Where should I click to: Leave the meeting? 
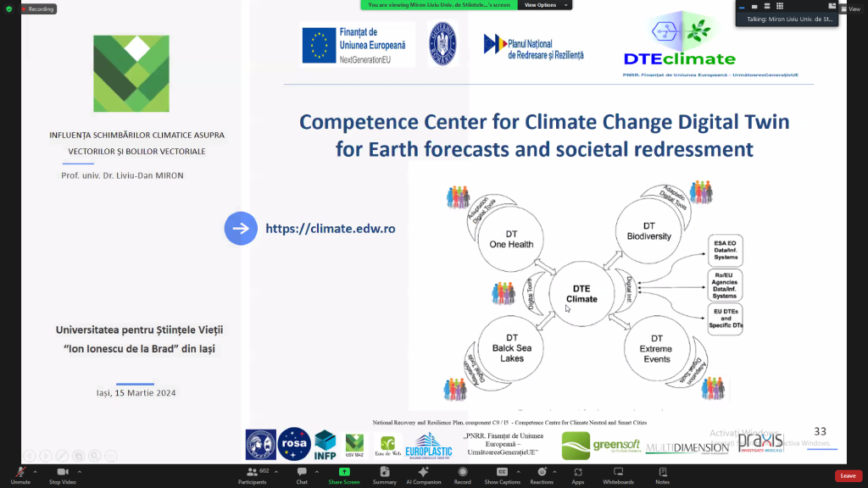[848, 475]
